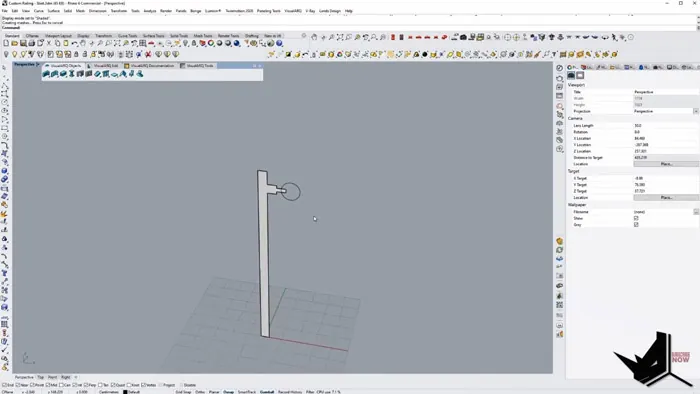Screen dimensions: 700x394
Task: Click the top icon in the right vertical strip
Action: pyautogui.click(x=559, y=68)
